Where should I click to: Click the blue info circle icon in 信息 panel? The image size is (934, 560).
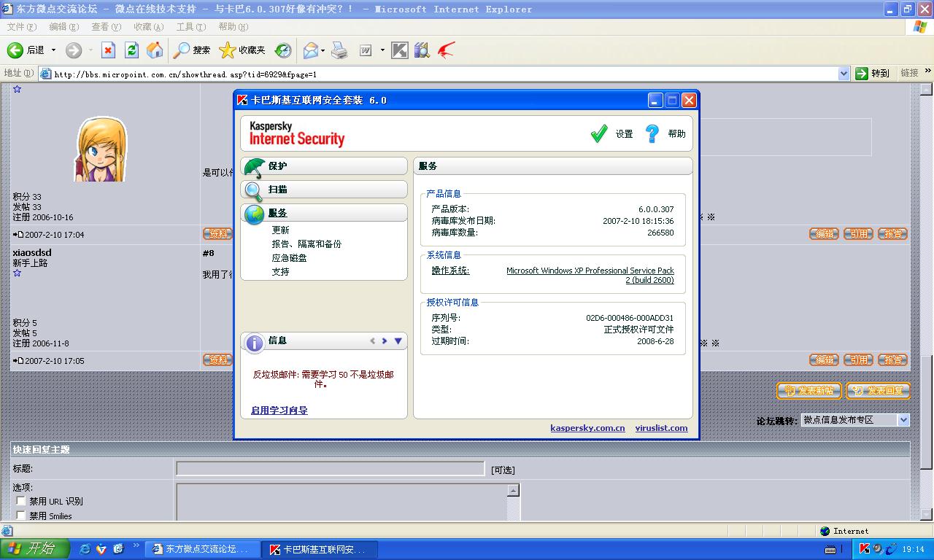click(254, 343)
